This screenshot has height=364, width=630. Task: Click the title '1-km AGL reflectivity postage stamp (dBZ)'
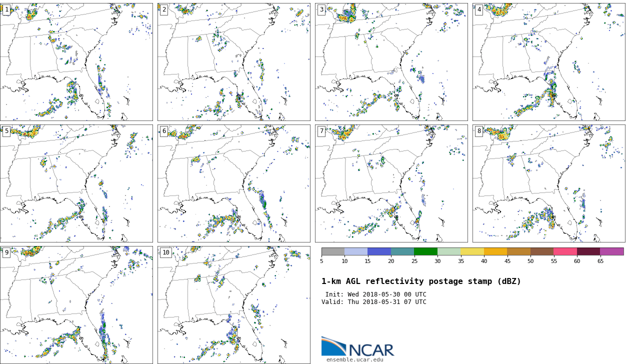421,281
